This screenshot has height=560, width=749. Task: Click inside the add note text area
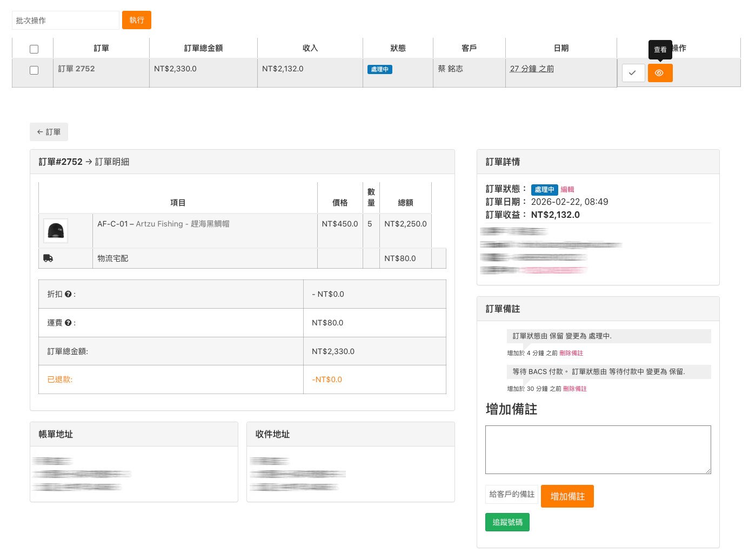[x=598, y=449]
